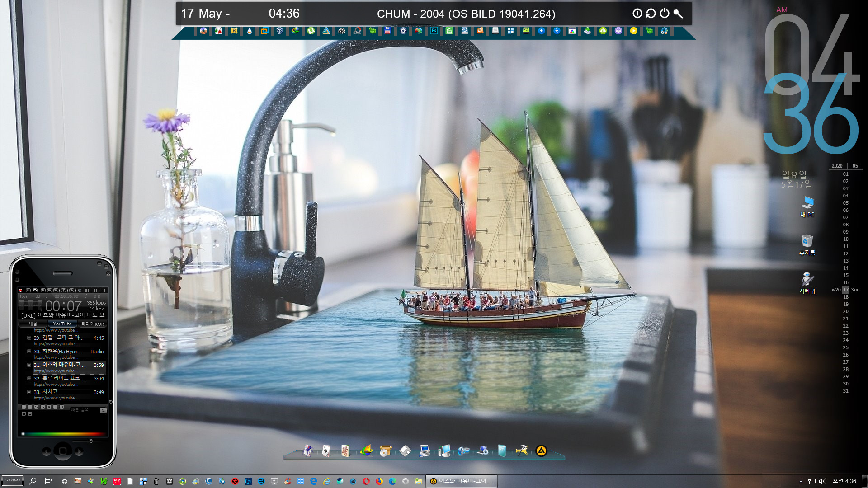Viewport: 868px width, 488px height.
Task: Switch to the 라디오 KOR playlist tab
Action: tap(93, 324)
